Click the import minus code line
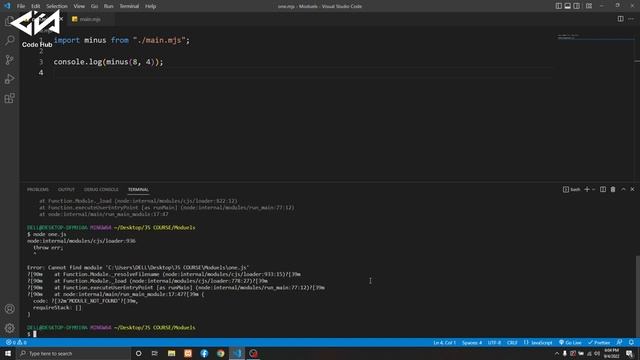 [x=122, y=40]
